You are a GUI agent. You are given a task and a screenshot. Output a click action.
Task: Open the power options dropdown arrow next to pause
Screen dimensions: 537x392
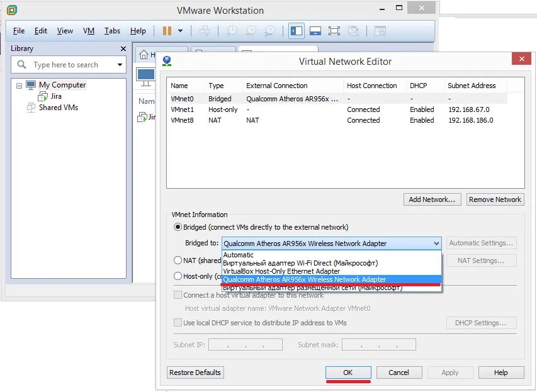180,31
